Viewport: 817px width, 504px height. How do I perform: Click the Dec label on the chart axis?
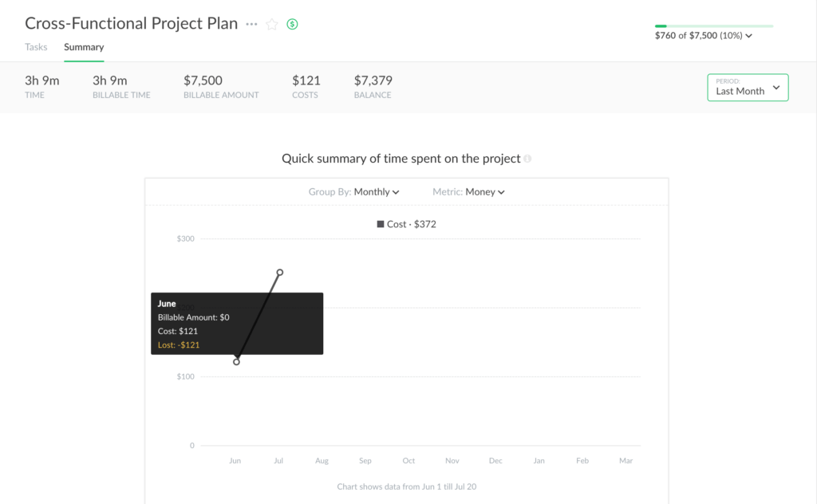pyautogui.click(x=495, y=460)
